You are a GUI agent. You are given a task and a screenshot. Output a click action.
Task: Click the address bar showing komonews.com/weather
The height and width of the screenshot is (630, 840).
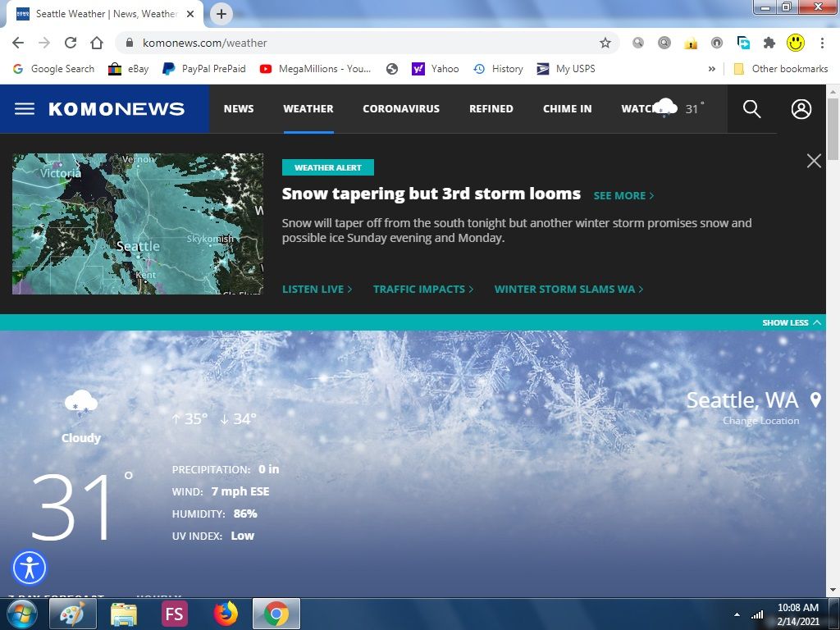point(367,43)
